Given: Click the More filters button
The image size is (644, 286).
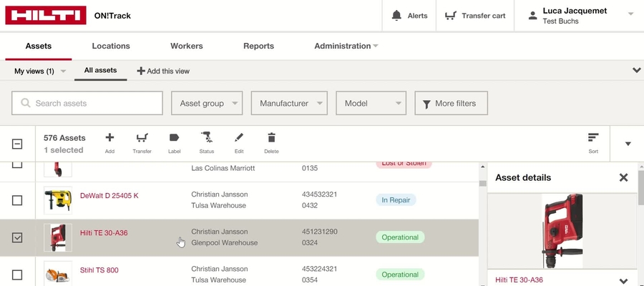Looking at the screenshot, I should [x=451, y=103].
